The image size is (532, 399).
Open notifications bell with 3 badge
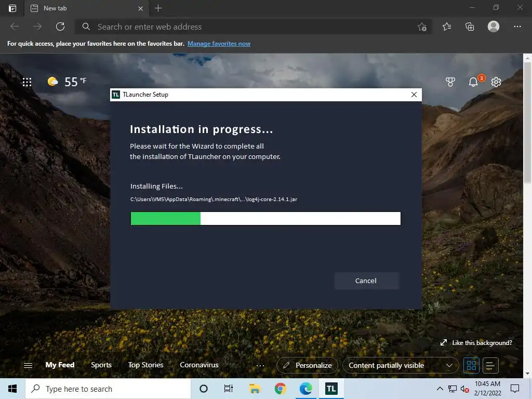[x=474, y=82]
